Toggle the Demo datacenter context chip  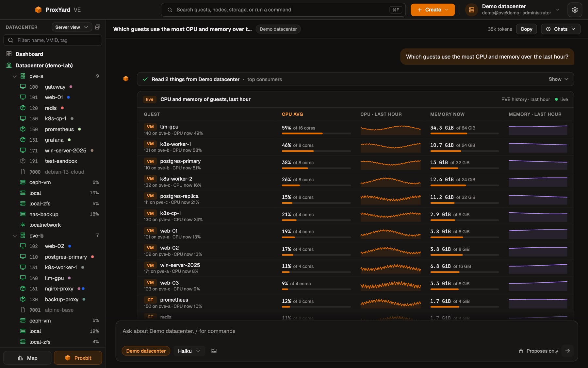pyautogui.click(x=146, y=351)
